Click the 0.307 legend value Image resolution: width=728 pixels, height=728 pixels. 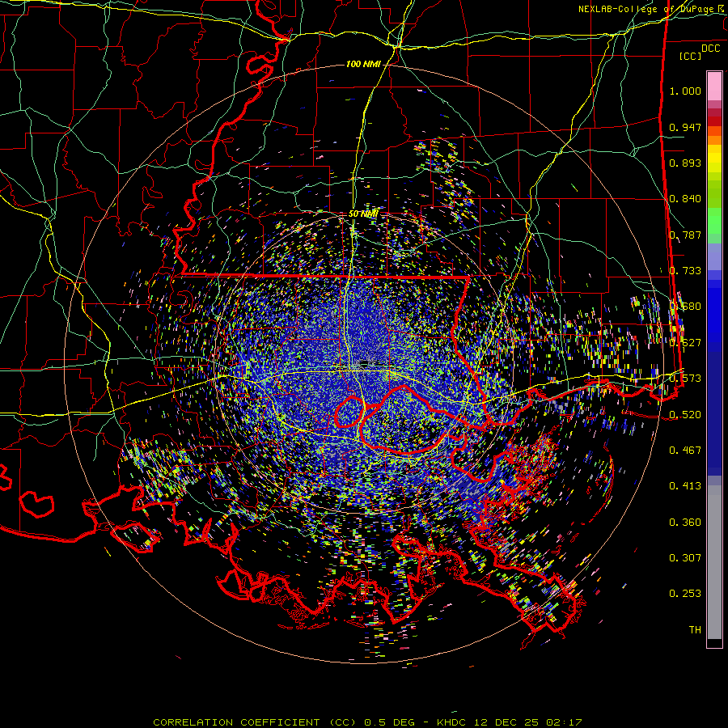pos(685,558)
